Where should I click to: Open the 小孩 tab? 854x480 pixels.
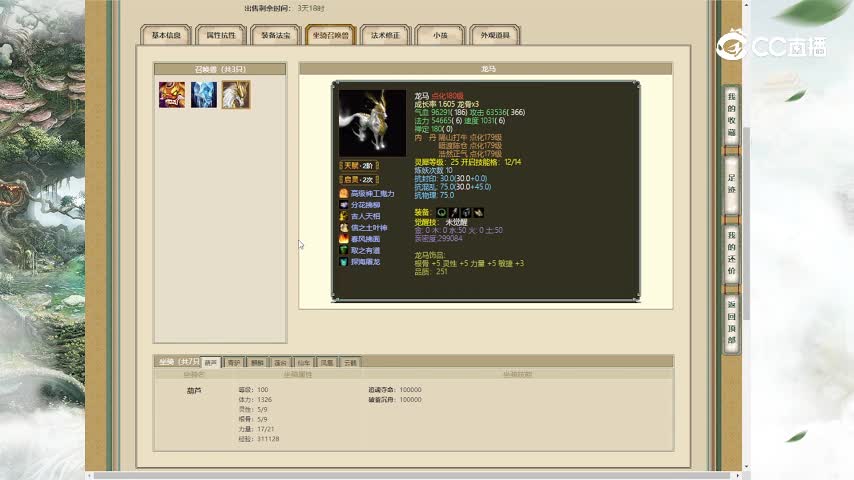click(440, 35)
